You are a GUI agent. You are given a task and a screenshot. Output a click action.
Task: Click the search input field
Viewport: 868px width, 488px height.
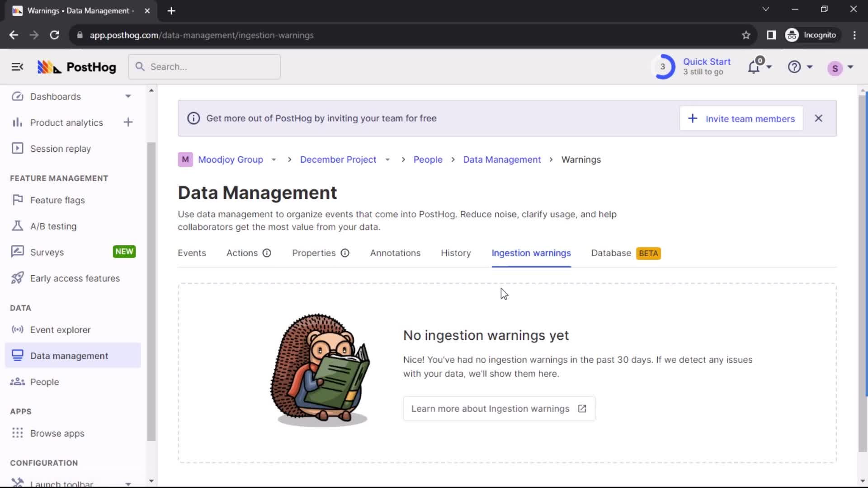tap(204, 66)
